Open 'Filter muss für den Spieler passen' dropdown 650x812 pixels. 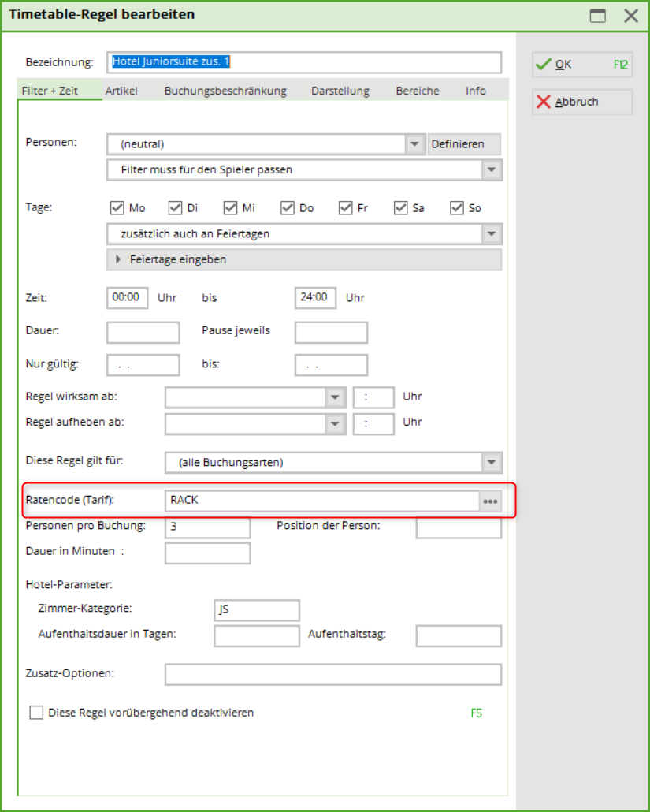pos(492,169)
